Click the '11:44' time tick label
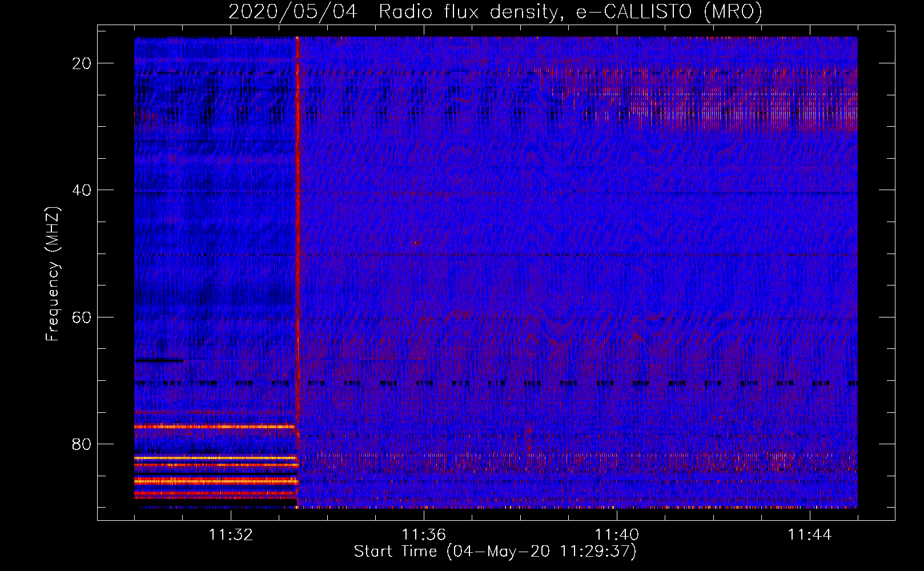Viewport: 924px width, 571px height. (x=810, y=535)
